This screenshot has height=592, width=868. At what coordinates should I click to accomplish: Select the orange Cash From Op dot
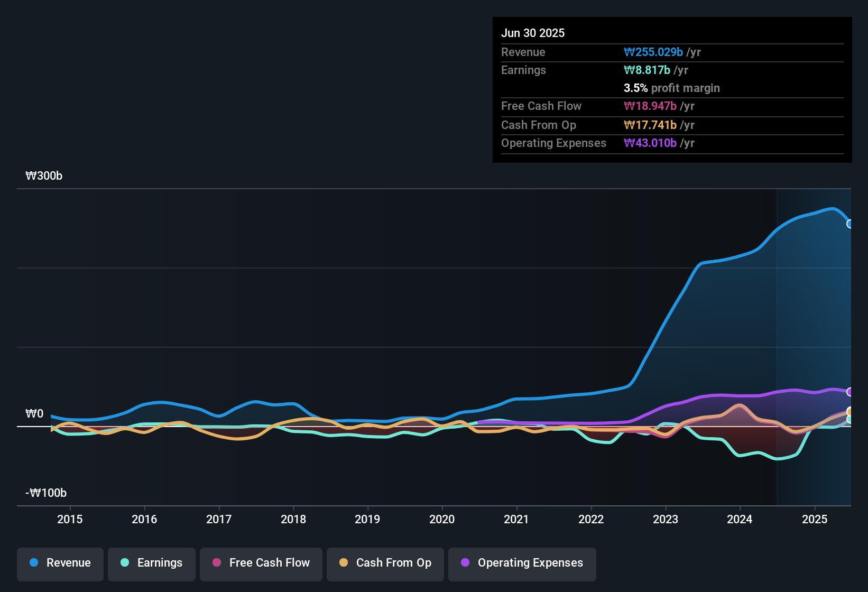[344, 563]
